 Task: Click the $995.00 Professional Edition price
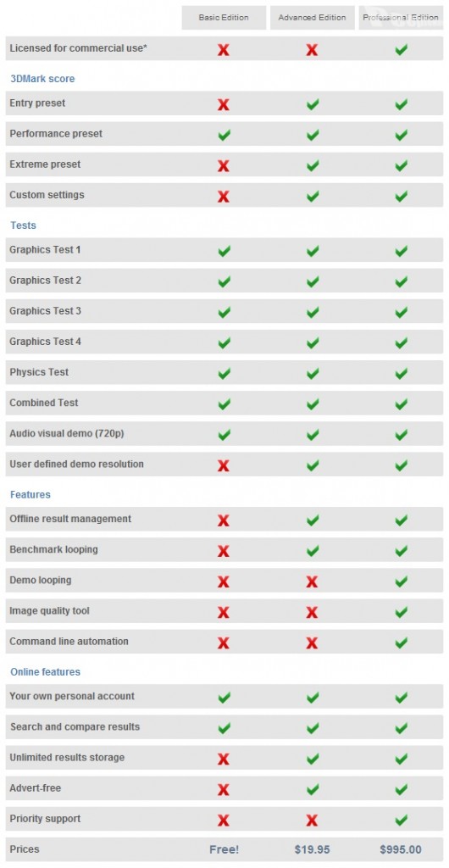pos(401,849)
